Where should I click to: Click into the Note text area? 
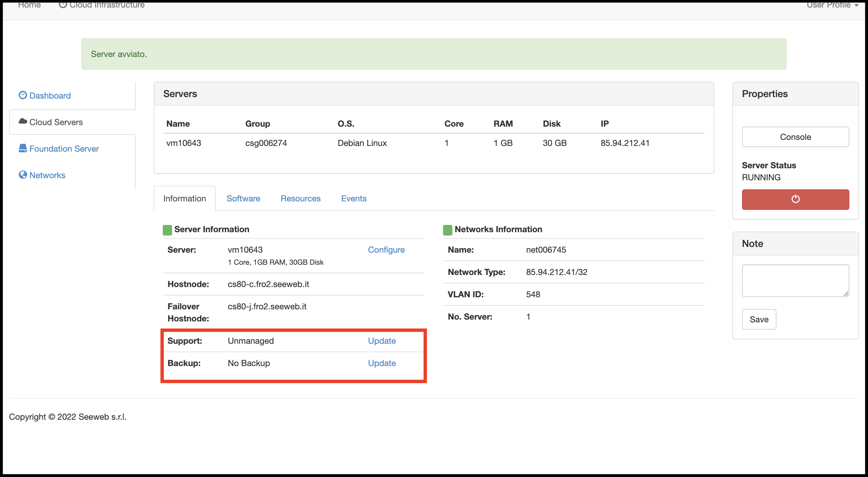pyautogui.click(x=795, y=281)
